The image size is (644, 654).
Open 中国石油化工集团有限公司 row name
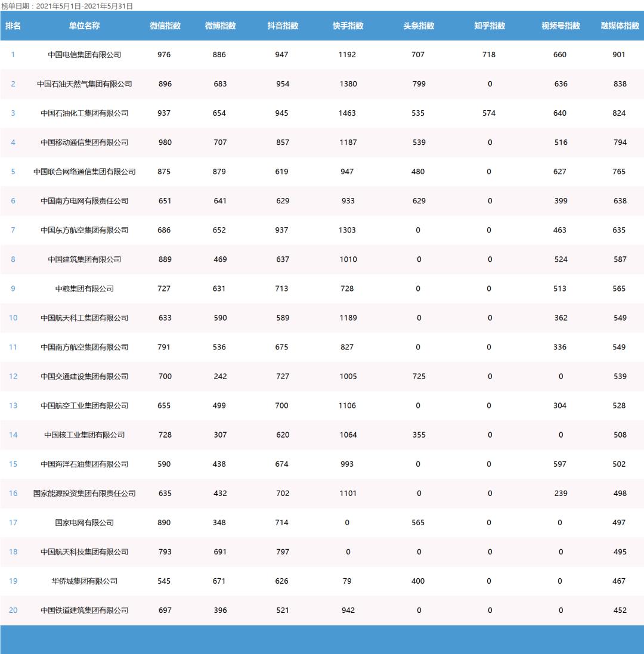tap(84, 113)
